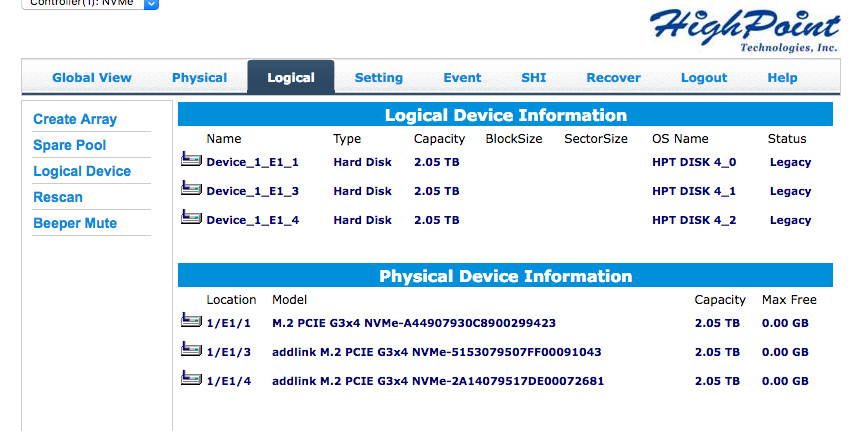Viewport: 859px width, 431px height.
Task: Mute the beeper with Beeper Mute
Action: tap(75, 223)
